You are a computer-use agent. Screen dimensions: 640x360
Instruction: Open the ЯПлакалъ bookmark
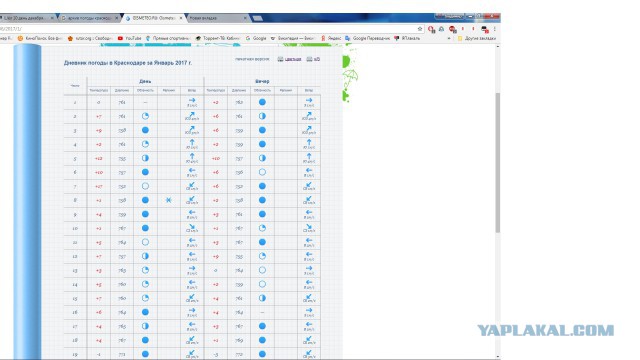[407, 38]
